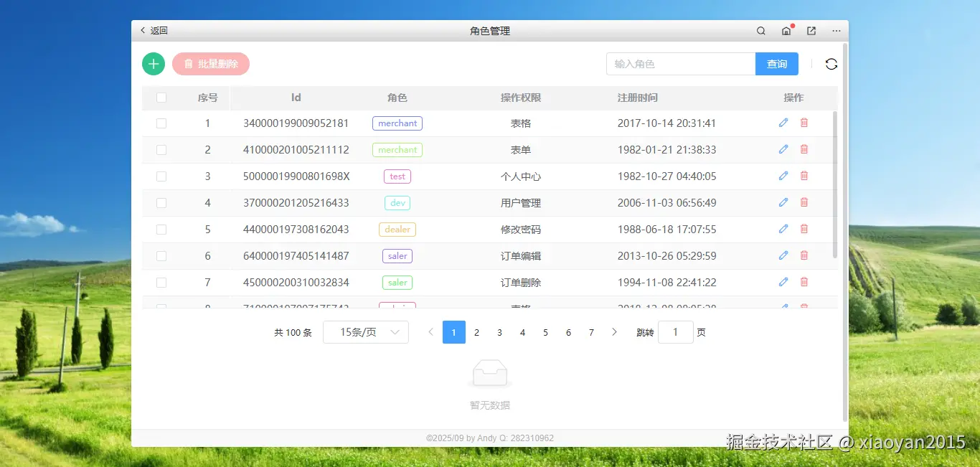Delete the test role using its trash icon
The height and width of the screenshot is (467, 980).
(804, 176)
